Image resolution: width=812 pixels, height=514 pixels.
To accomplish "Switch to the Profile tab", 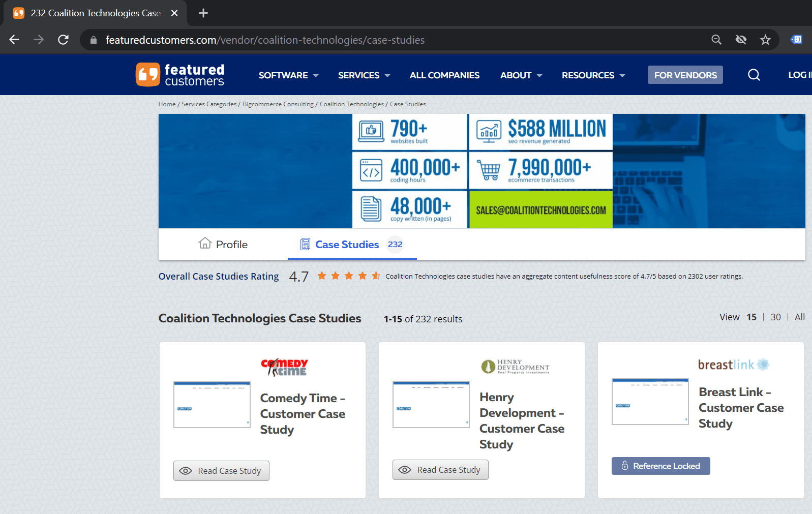I will [223, 245].
